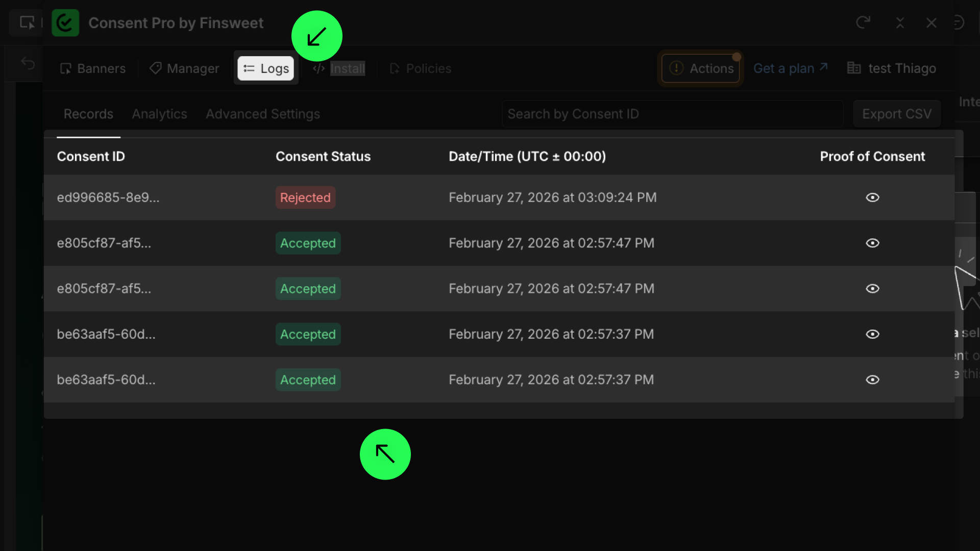This screenshot has height=551, width=980.
Task: Click the building icon beside test Thiago
Action: [853, 68]
